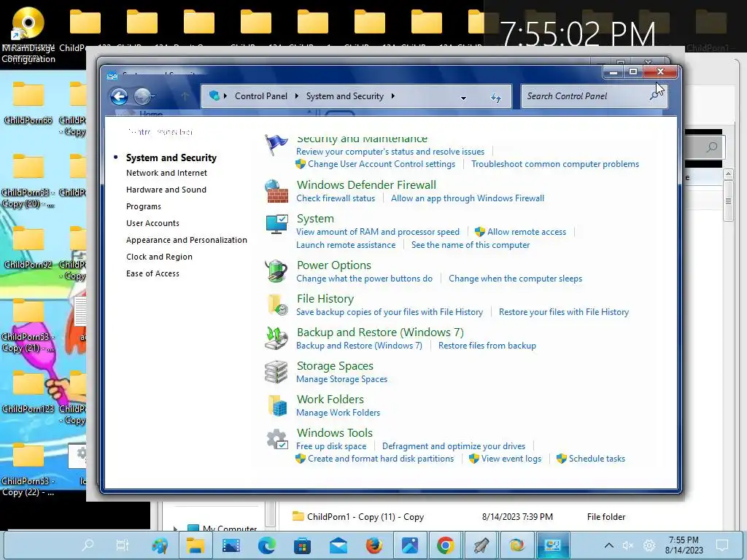This screenshot has width=747, height=560.
Task: Select Clock and Region in the sidebar
Action: coord(159,257)
